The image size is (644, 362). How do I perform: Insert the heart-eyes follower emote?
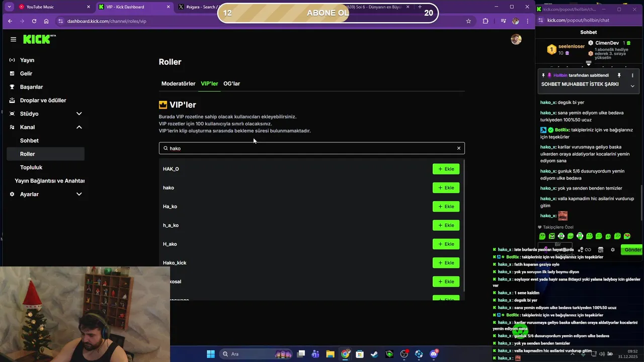(x=627, y=236)
